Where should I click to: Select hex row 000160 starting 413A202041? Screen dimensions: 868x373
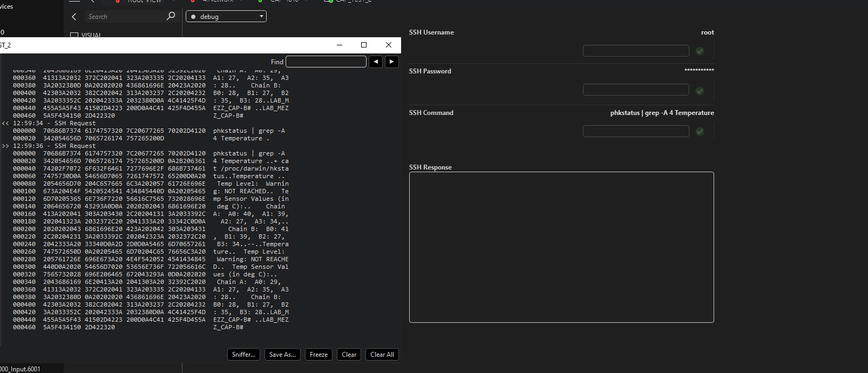click(151, 214)
